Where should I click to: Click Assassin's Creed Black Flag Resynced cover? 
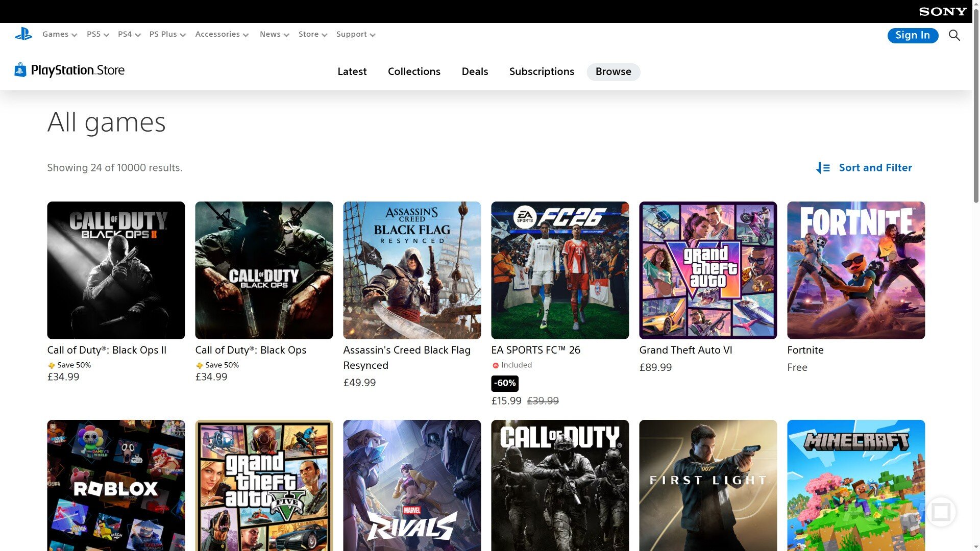pyautogui.click(x=412, y=270)
